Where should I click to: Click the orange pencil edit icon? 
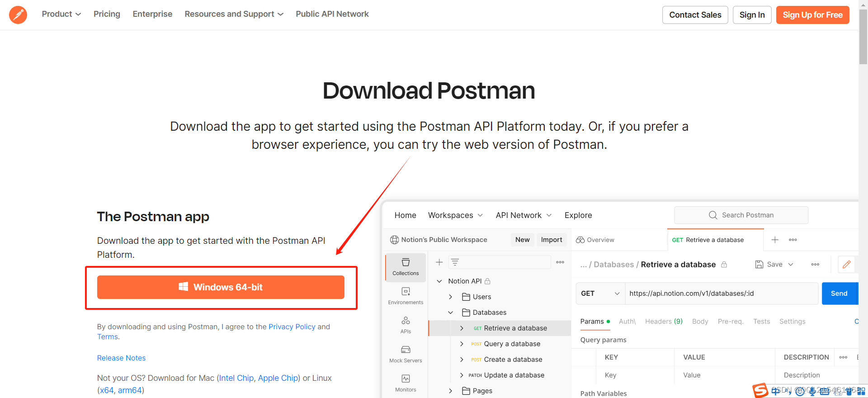tap(846, 265)
